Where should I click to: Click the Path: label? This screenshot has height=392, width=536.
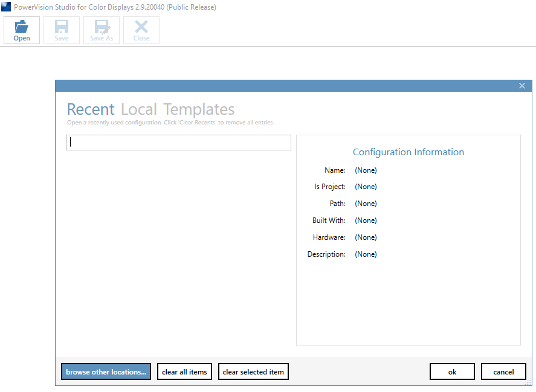coord(337,204)
